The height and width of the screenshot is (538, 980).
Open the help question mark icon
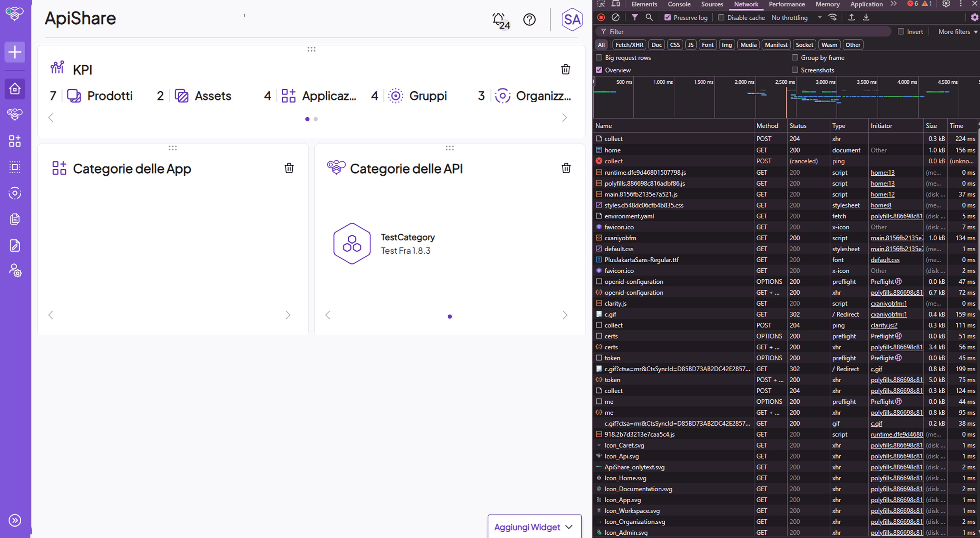pyautogui.click(x=529, y=19)
